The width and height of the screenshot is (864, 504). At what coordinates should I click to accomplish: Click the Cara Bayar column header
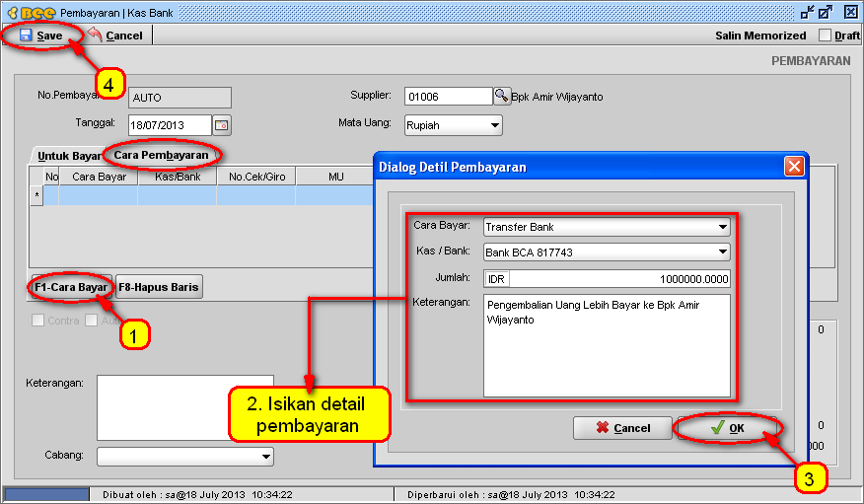[x=100, y=177]
